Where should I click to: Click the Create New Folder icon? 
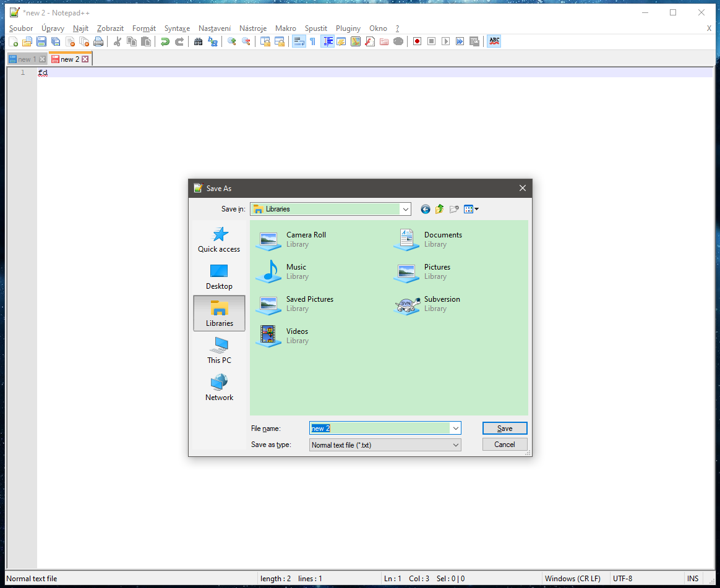(454, 210)
